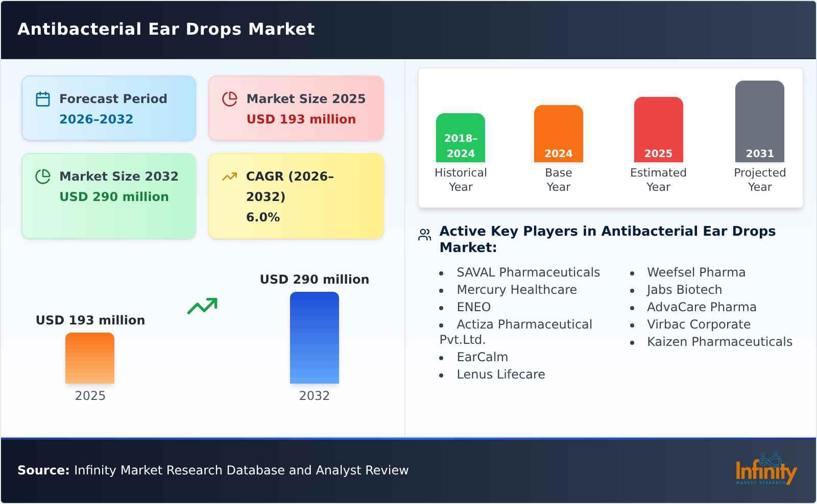Select the gray 2031 Projected Year bar
Image resolution: width=817 pixels, height=504 pixels.
[x=760, y=121]
